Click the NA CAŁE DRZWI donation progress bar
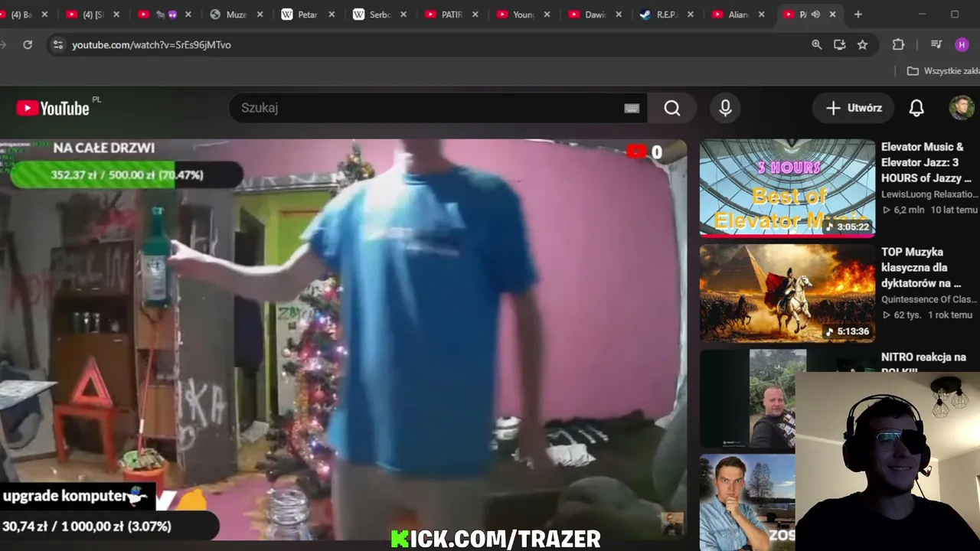The width and height of the screenshot is (980, 551). pos(127,175)
